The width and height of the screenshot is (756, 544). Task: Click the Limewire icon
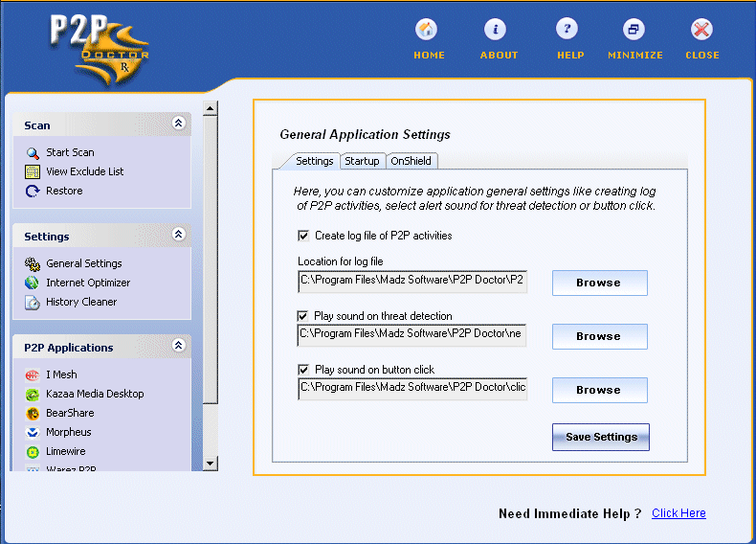click(33, 452)
